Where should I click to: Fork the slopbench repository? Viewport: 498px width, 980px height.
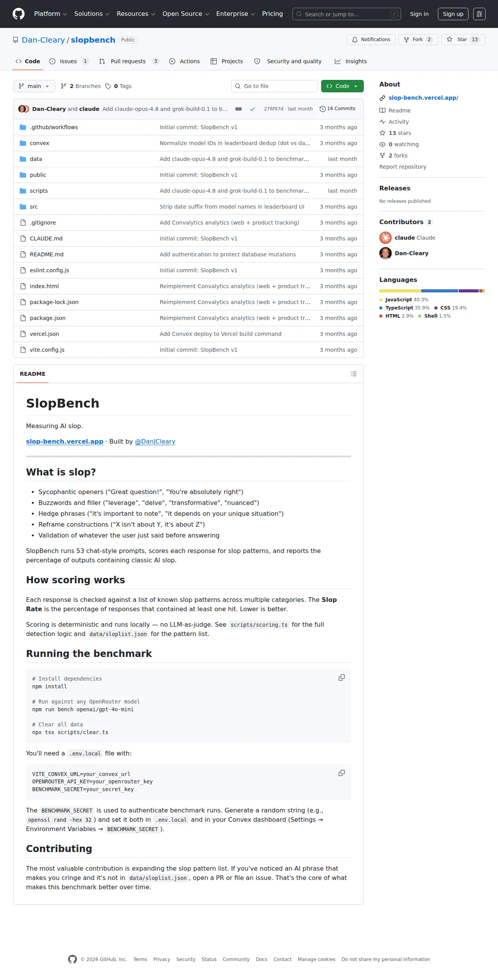tap(418, 40)
